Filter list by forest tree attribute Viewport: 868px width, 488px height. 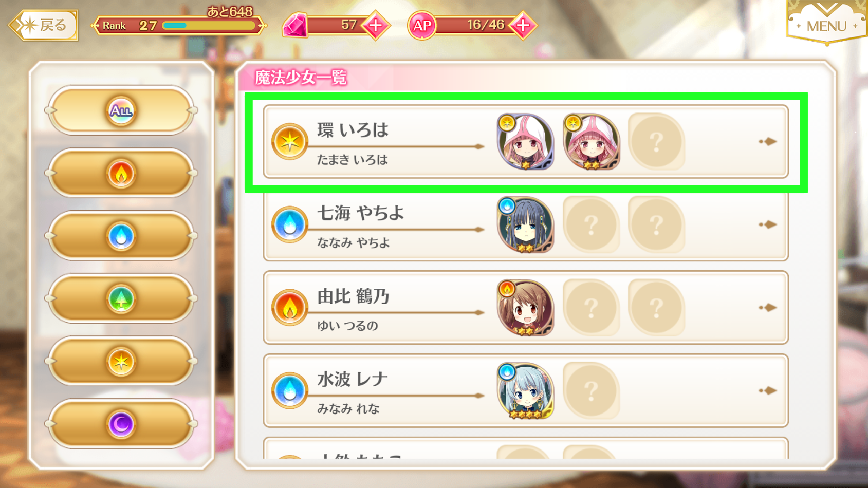click(121, 299)
